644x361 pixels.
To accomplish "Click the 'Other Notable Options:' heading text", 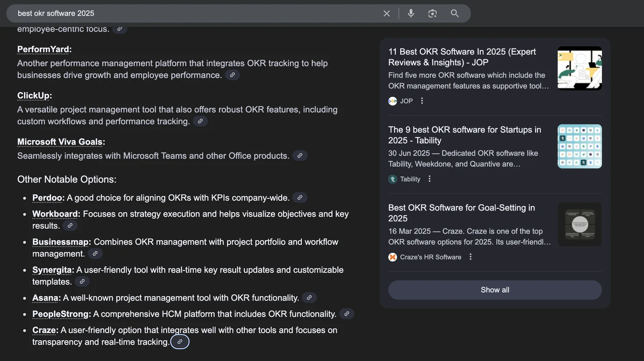I will pyautogui.click(x=67, y=179).
